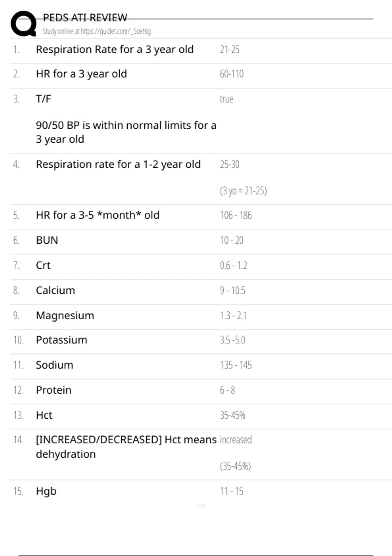Select the Crt value 0.6 - 1.2

(x=233, y=265)
